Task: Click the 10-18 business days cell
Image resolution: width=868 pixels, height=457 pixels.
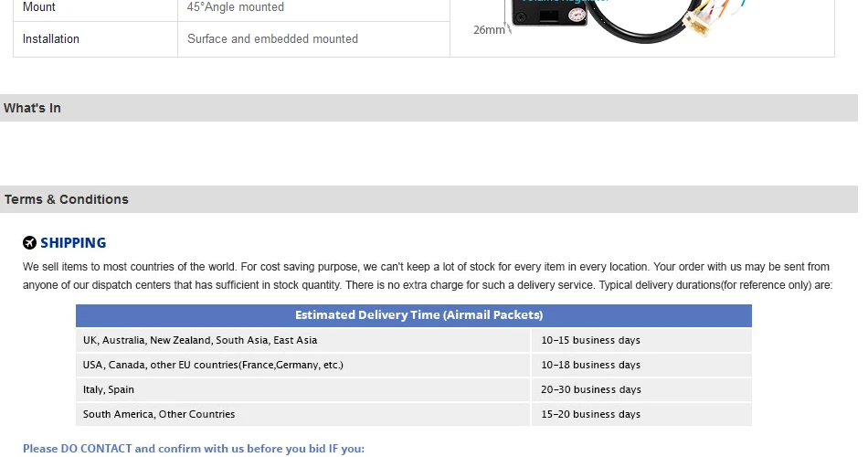Action: pos(641,365)
